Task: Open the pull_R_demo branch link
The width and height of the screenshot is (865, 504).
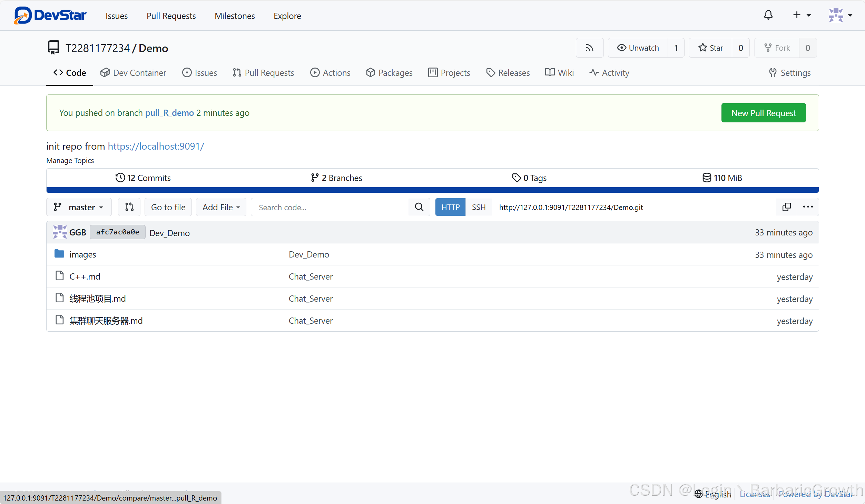Action: pyautogui.click(x=169, y=113)
